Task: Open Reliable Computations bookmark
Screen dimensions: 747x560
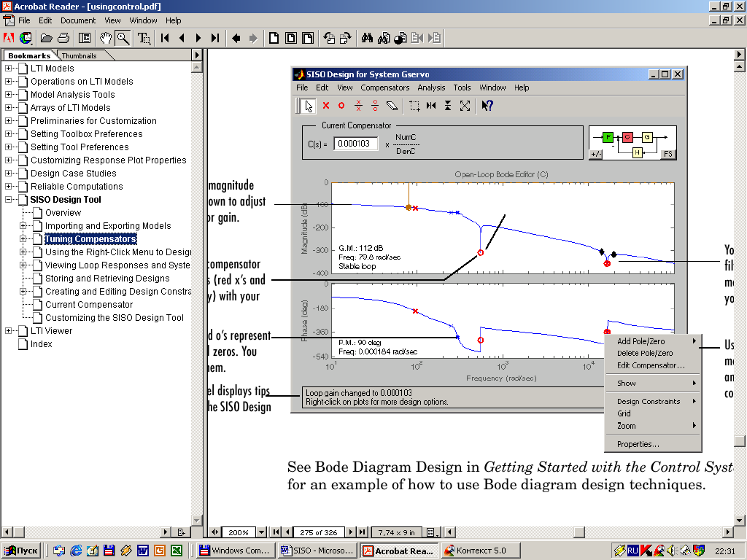Action: coord(77,187)
